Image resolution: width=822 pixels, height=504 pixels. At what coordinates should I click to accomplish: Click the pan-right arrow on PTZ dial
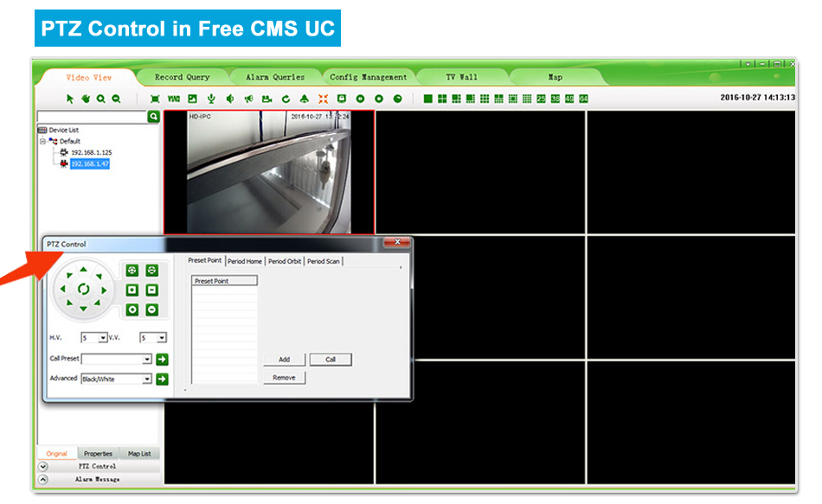[103, 290]
